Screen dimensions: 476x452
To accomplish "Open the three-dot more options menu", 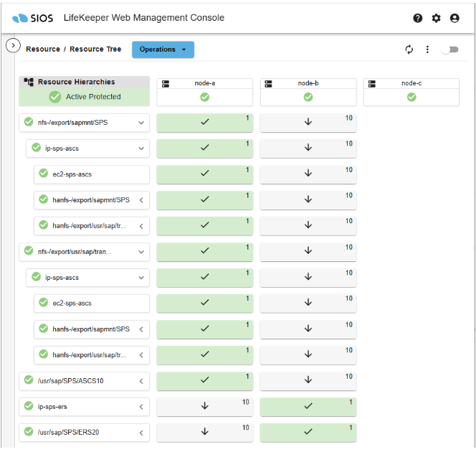I will (x=427, y=50).
